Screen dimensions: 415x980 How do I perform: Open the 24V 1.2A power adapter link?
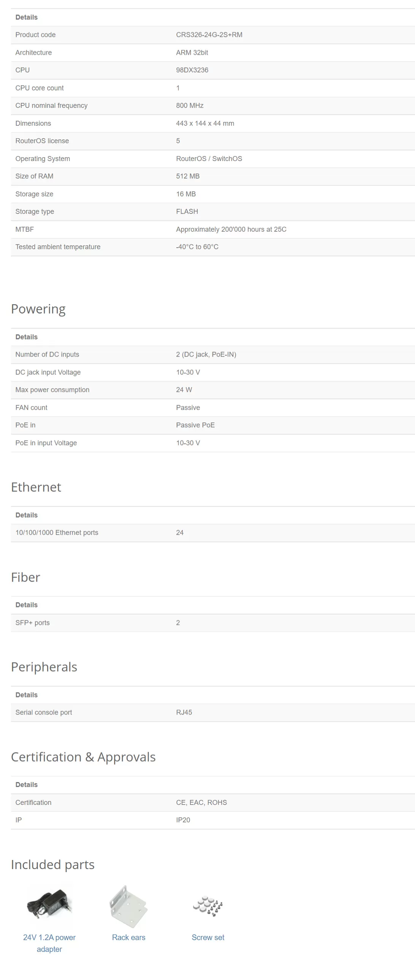pos(49,943)
